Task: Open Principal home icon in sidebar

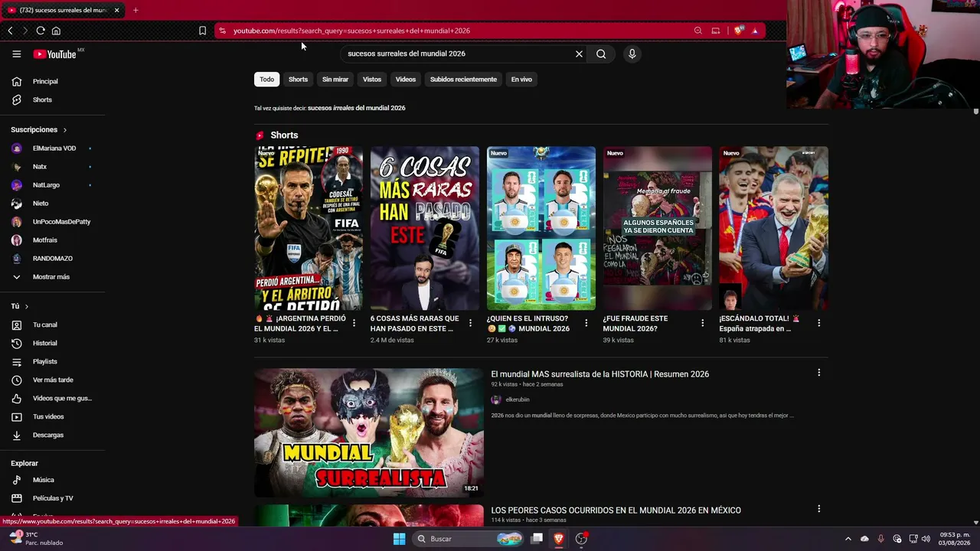Action: [17, 81]
